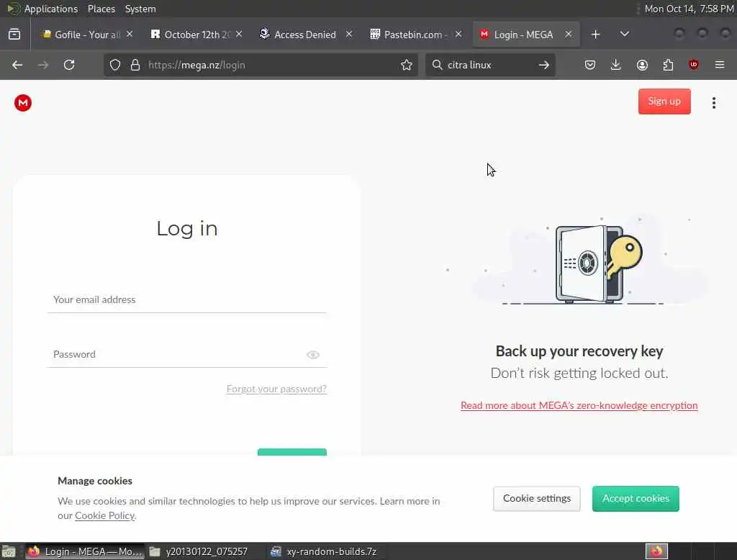Screen dimensions: 737x560
Task: Close the Access Denied tab
Action: tap(349, 35)
